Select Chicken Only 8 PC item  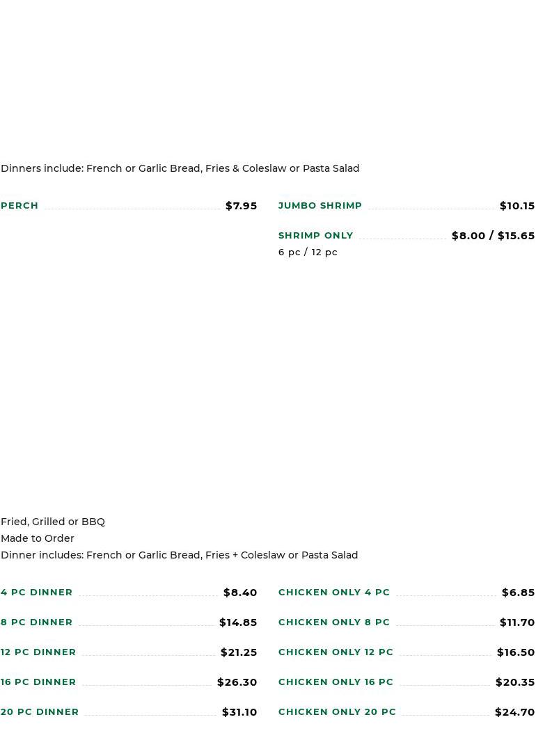tap(334, 622)
